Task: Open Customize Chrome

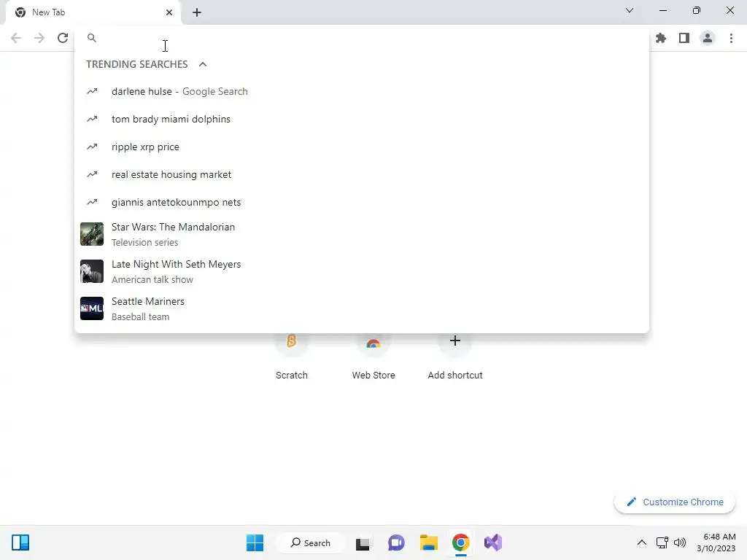Action: [x=675, y=502]
